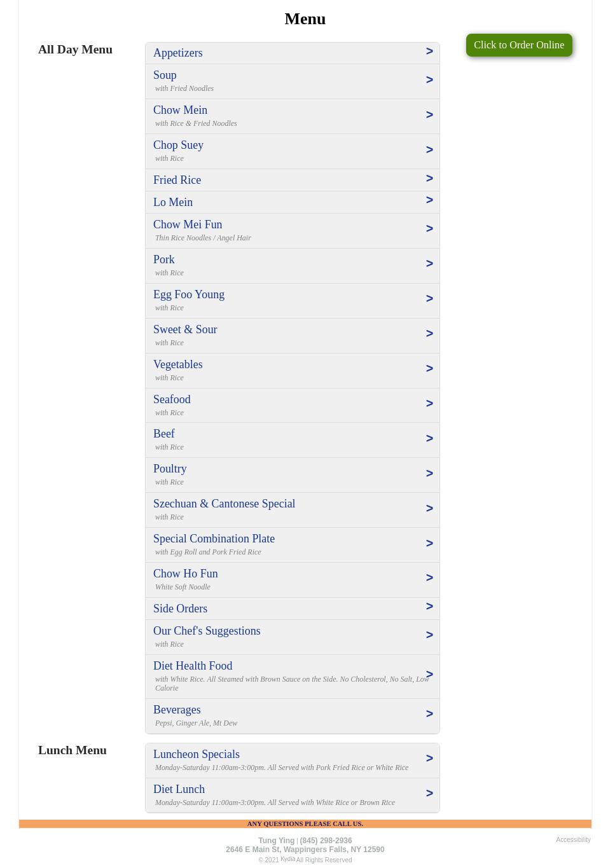
Task: Show the Seafood menu items
Action: [172, 399]
